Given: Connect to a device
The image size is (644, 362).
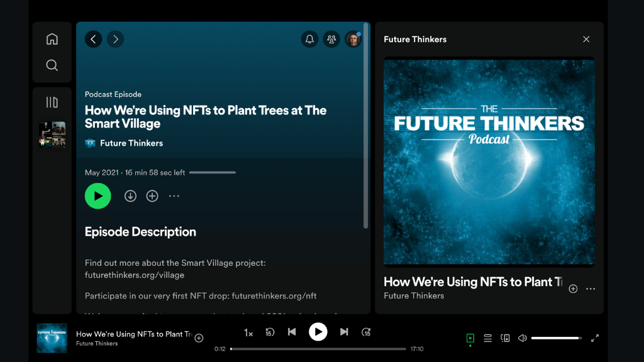Looking at the screenshot, I should click(x=505, y=337).
